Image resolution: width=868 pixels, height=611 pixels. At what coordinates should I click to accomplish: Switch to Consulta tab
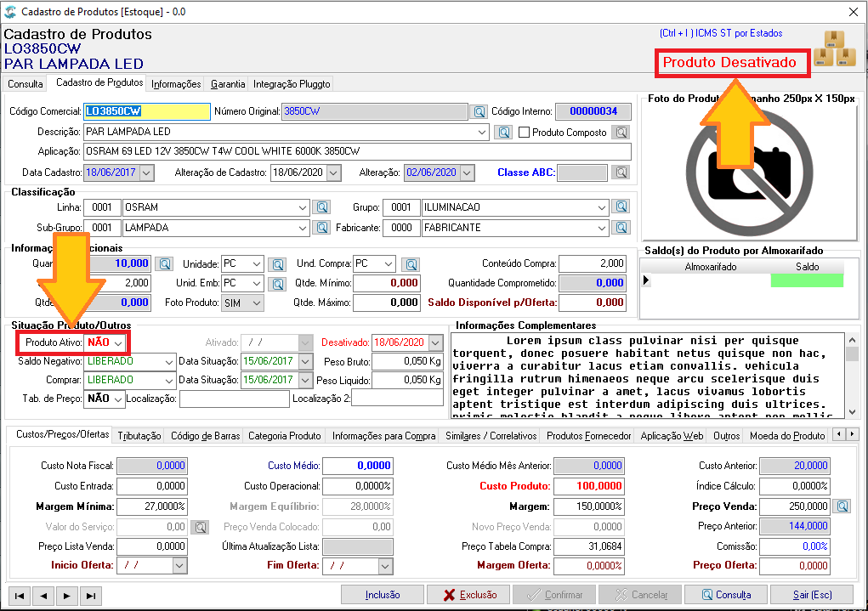pyautogui.click(x=25, y=83)
